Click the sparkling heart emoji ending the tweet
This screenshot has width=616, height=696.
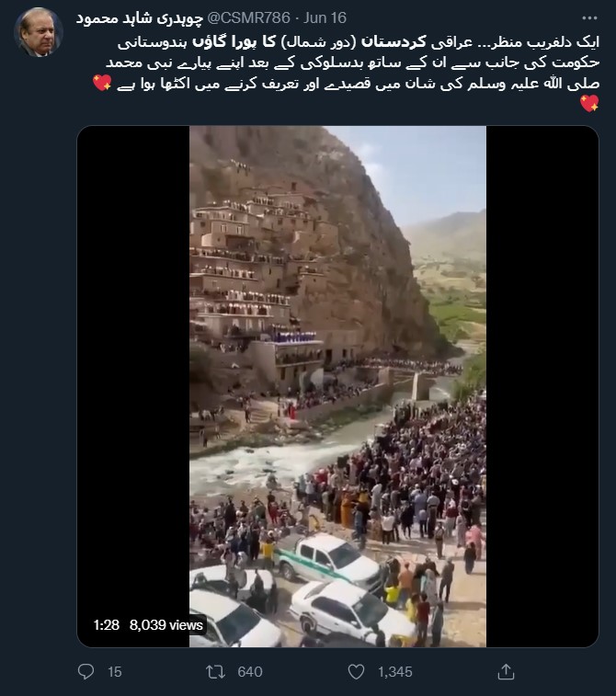589,103
